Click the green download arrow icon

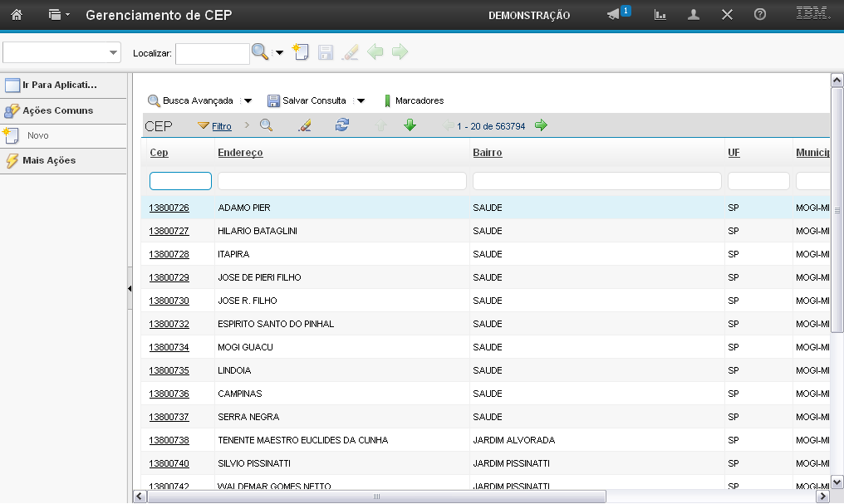[x=410, y=125]
